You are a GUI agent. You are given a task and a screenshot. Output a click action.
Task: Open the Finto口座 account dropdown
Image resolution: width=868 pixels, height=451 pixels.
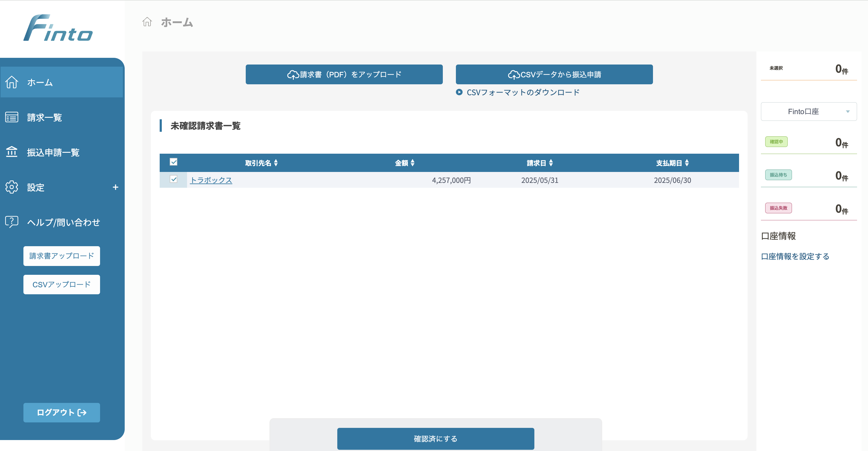tap(808, 112)
